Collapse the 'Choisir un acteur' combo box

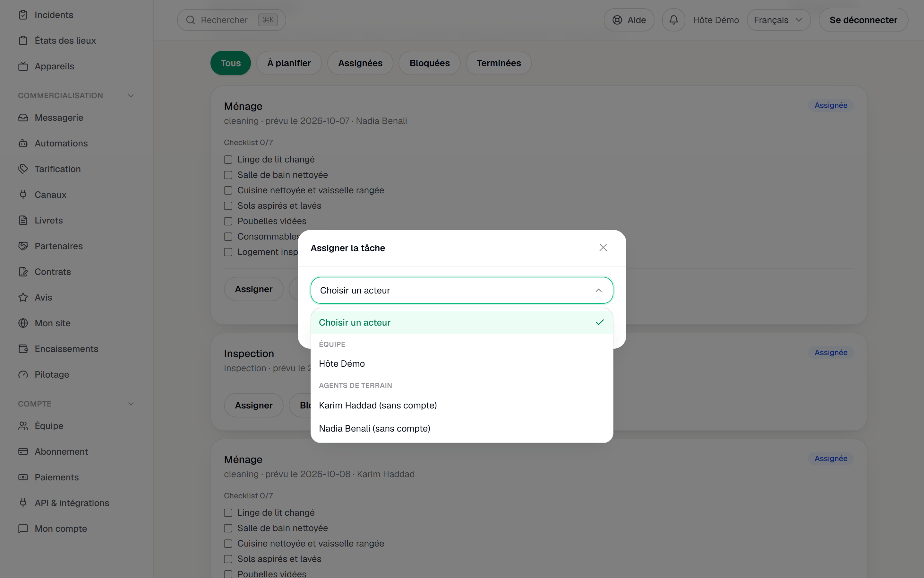(x=462, y=290)
